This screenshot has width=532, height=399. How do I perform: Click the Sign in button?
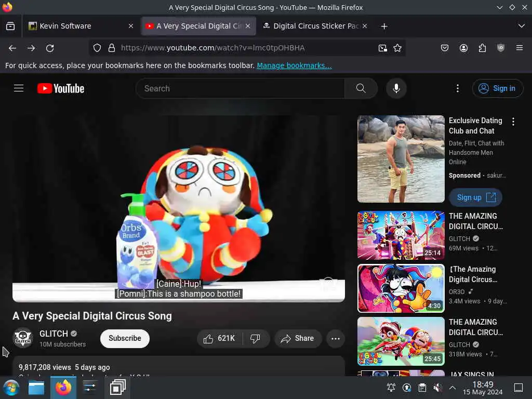[x=497, y=88]
